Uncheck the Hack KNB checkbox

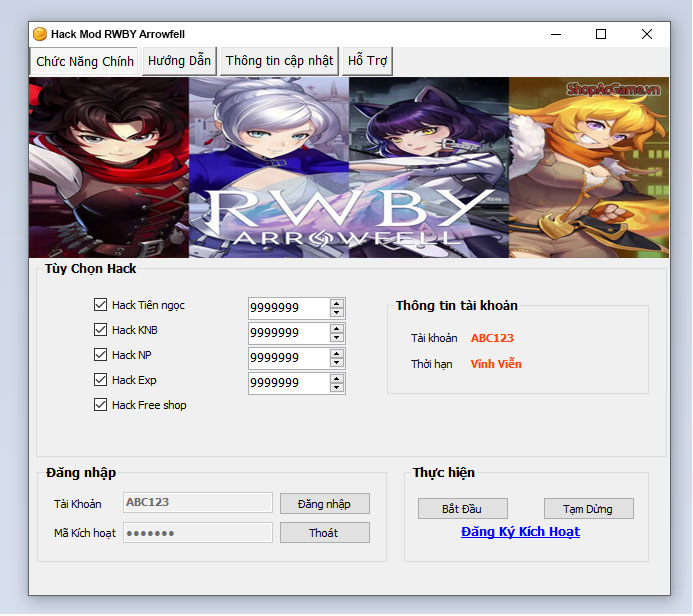coord(100,330)
